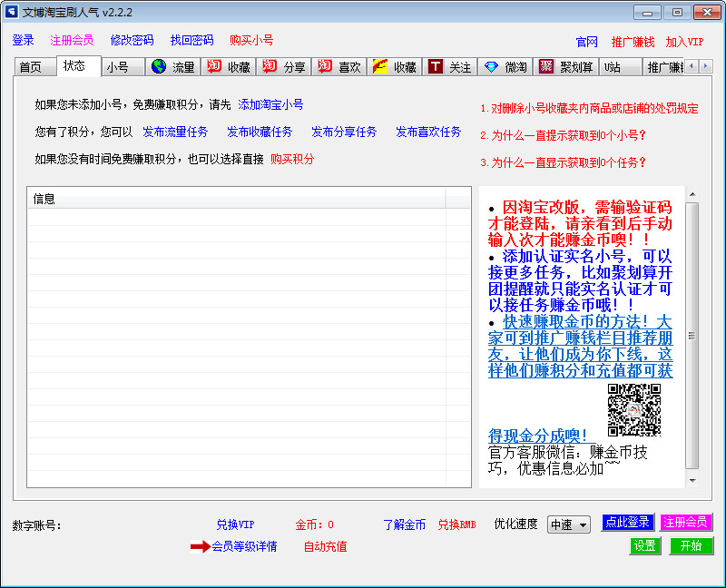726x588 pixels.
Task: Open the 推广赚钱 tab
Action: point(663,67)
